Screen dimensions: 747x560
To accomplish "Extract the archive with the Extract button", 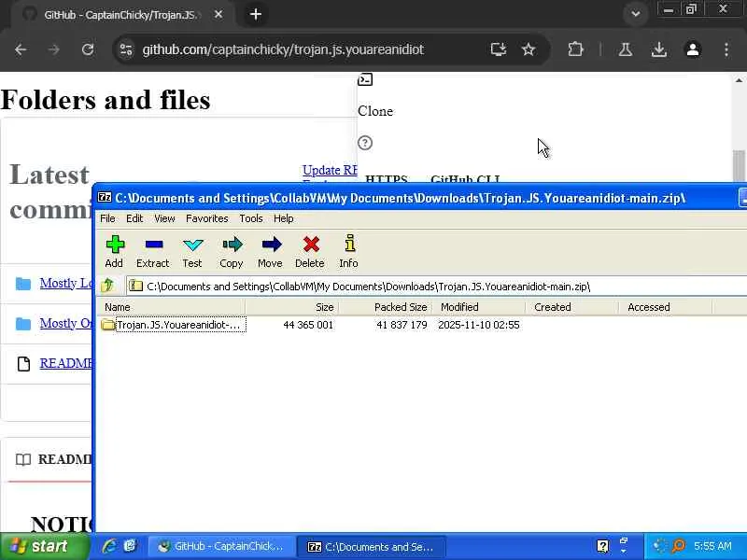I will (x=153, y=251).
